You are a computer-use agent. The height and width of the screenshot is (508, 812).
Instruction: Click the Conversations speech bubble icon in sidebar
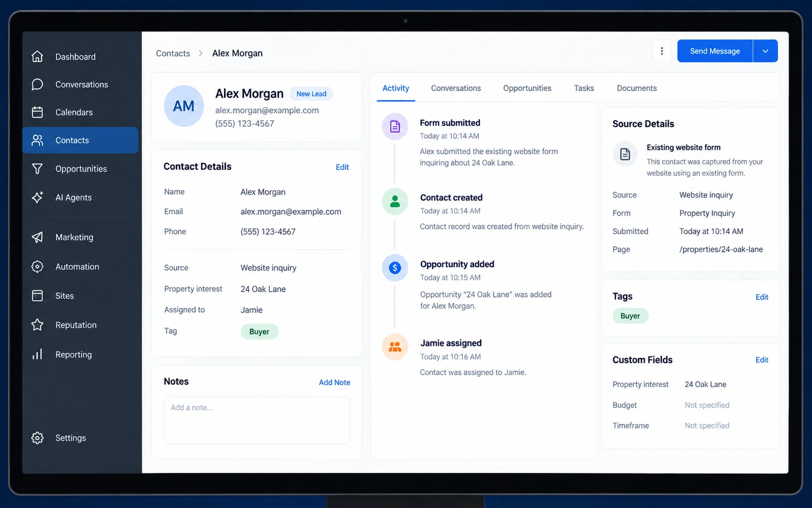pyautogui.click(x=37, y=84)
